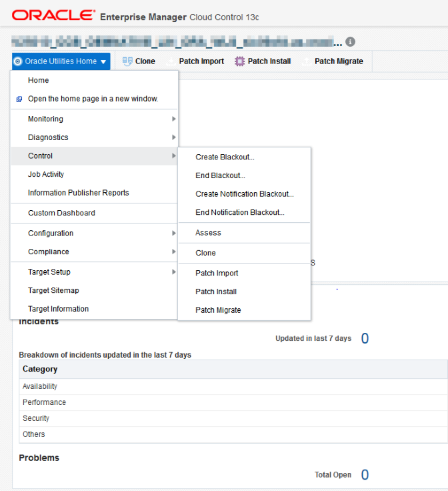This screenshot has height=491, width=448.
Task: Select Information Publisher Reports
Action: coord(94,193)
